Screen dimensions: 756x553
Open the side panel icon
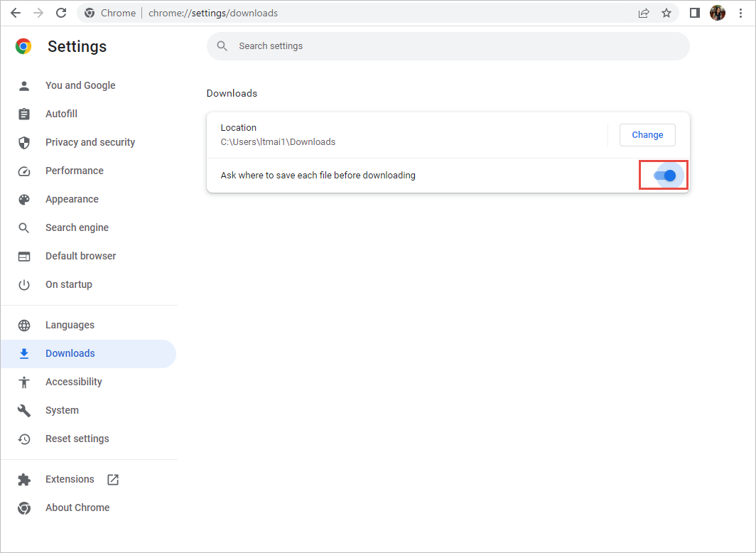tap(695, 13)
